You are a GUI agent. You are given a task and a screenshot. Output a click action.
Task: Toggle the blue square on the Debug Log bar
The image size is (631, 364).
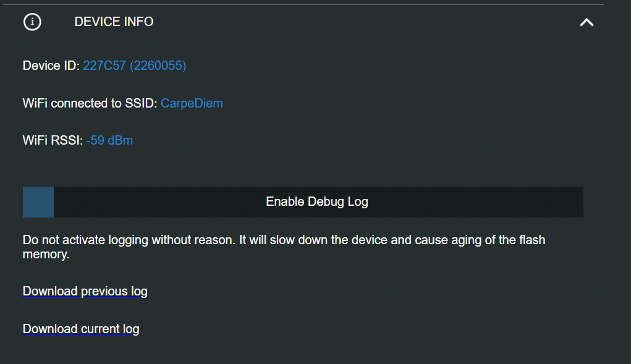tap(38, 202)
